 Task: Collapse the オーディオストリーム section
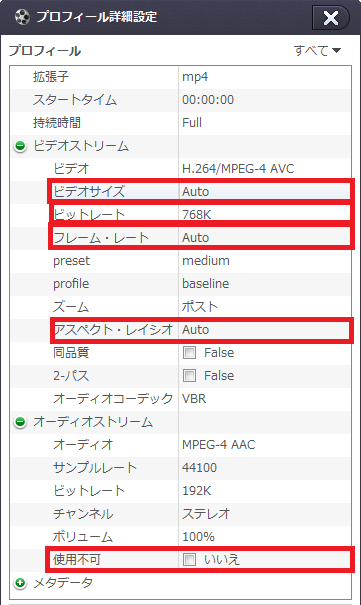tap(20, 422)
